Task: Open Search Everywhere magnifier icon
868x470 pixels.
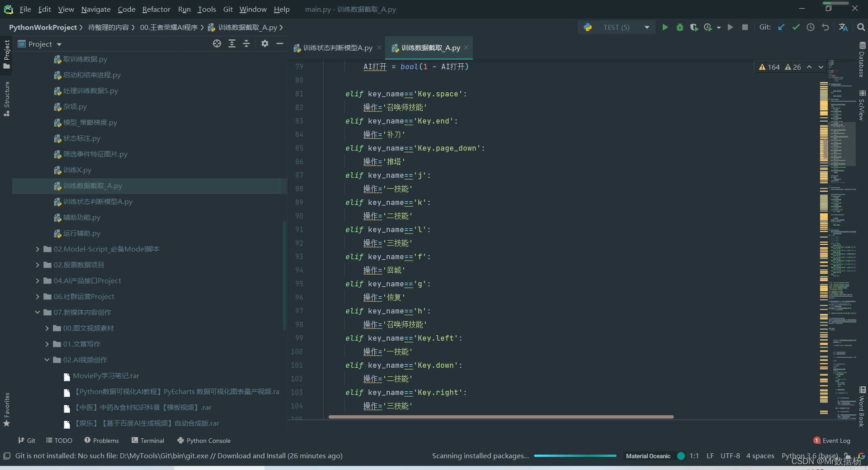Action: click(861, 27)
